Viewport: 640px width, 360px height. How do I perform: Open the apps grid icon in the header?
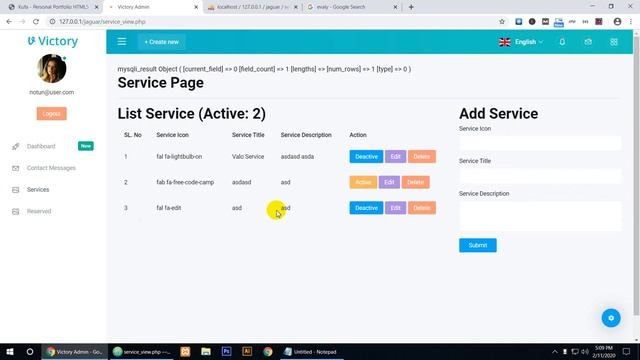coord(613,42)
